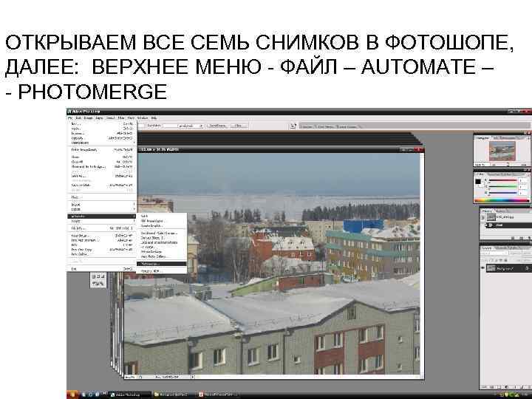Click the foreground color swatch in Color panel

point(478,182)
